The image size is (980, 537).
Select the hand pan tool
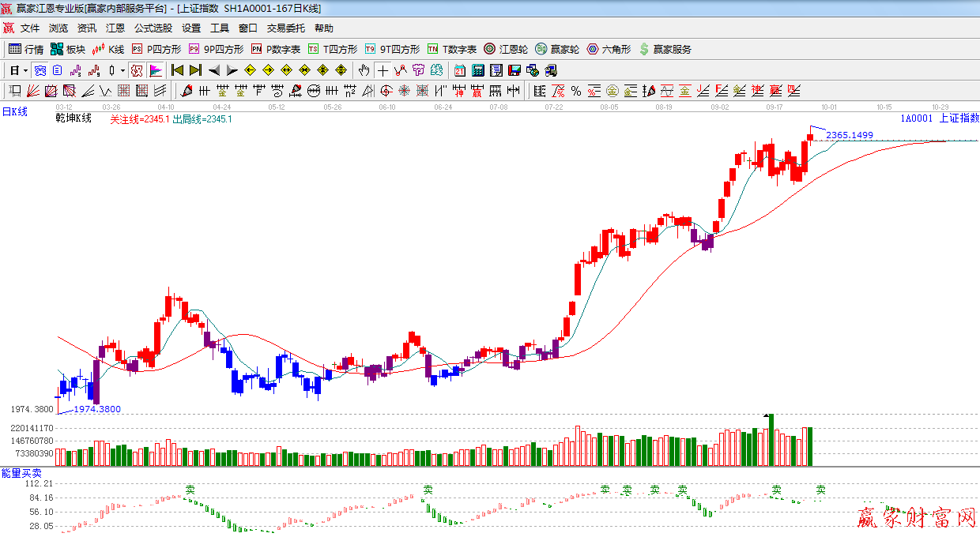point(364,70)
